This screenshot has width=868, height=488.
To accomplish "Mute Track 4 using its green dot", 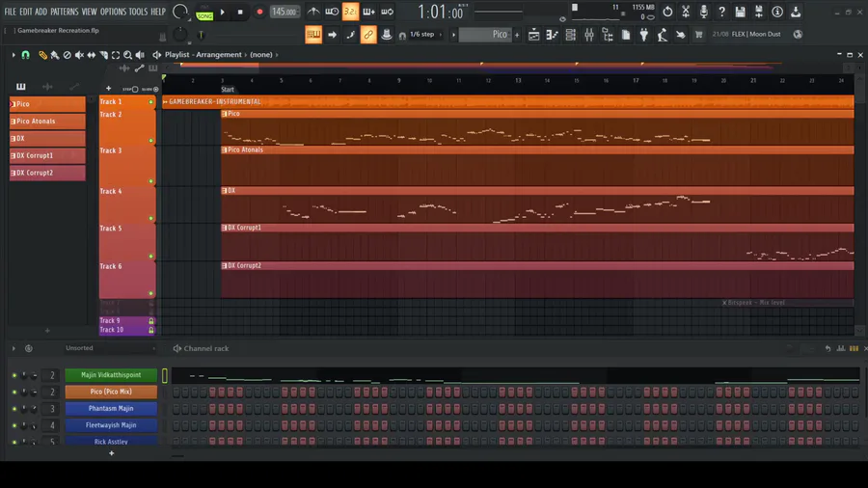I will (x=150, y=219).
